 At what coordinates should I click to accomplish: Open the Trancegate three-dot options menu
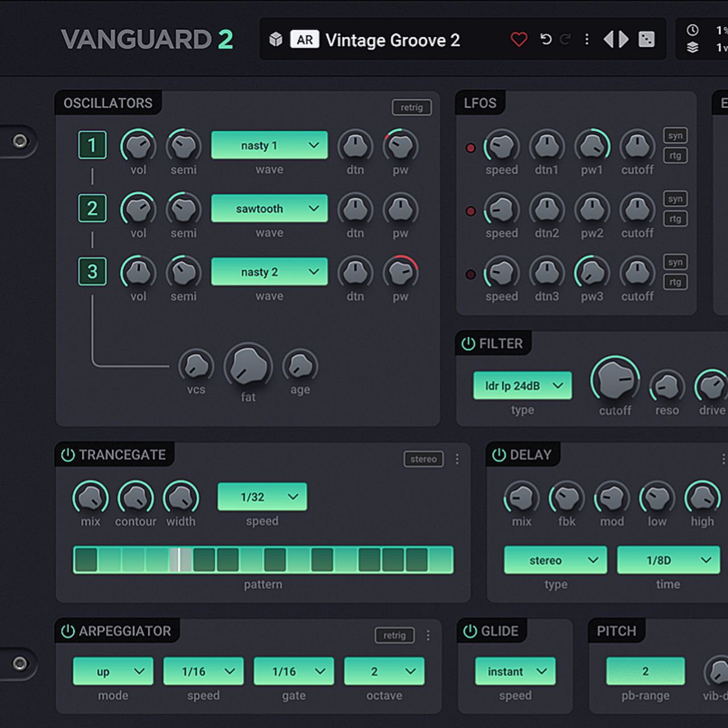pos(457,459)
